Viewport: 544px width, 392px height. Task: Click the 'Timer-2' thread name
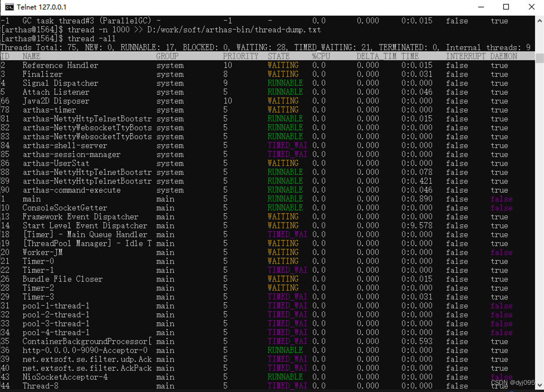click(38, 288)
